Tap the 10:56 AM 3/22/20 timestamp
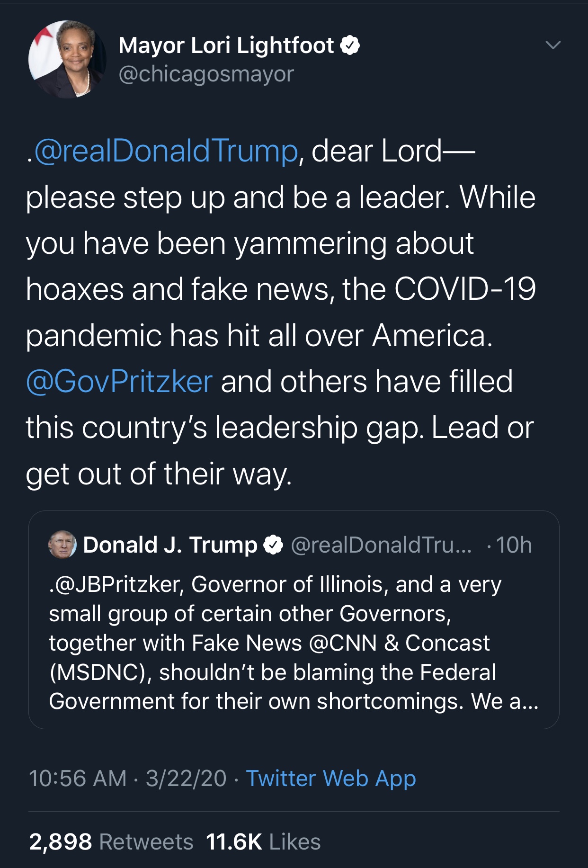Image resolution: width=588 pixels, height=868 pixels. (128, 779)
